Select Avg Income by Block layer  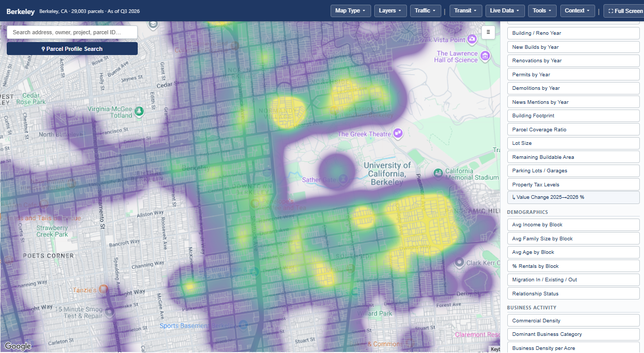tap(573, 225)
